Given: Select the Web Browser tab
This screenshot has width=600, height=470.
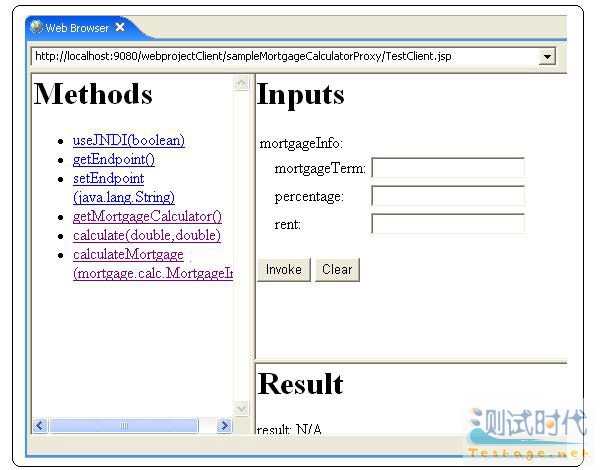Looking at the screenshot, I should click(76, 28).
